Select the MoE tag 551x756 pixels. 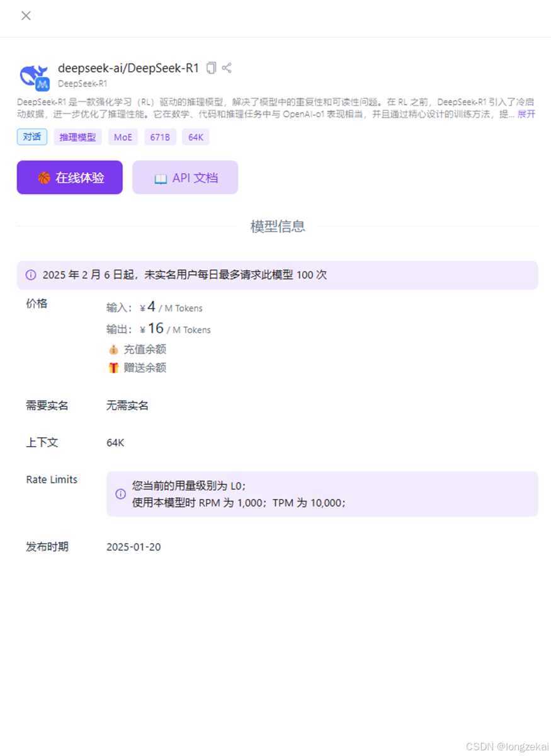pos(123,137)
